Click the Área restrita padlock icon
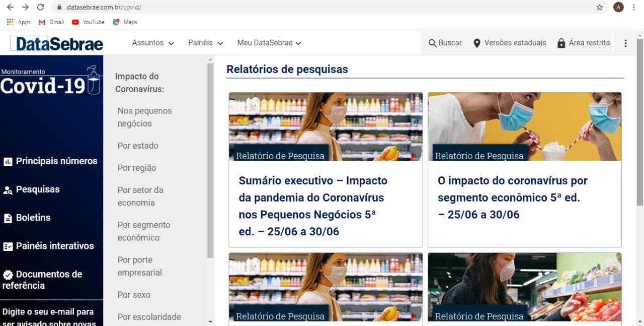This screenshot has width=644, height=326. (561, 43)
